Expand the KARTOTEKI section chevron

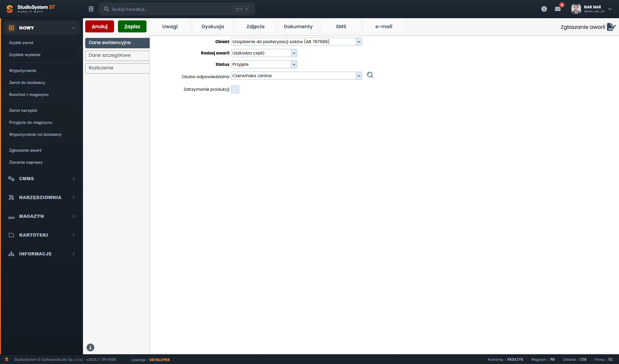point(74,235)
